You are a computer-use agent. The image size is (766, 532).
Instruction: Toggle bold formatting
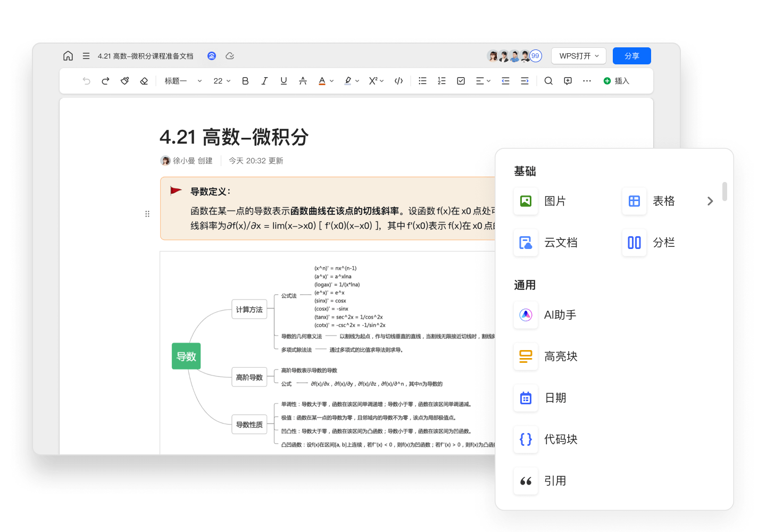245,80
